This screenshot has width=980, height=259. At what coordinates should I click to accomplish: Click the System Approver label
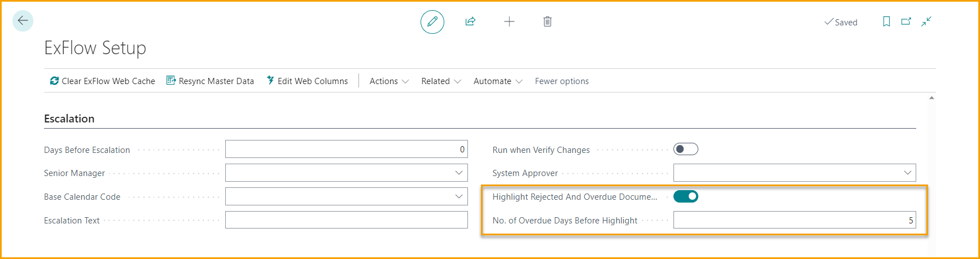click(x=525, y=173)
